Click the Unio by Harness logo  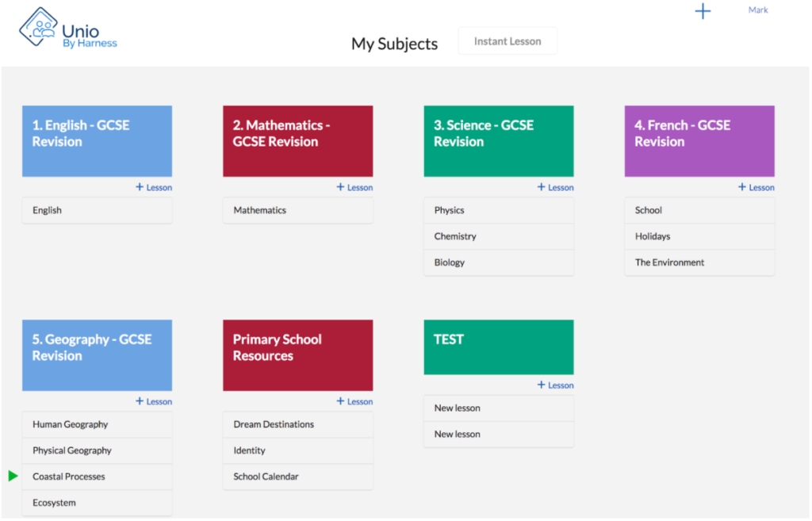tap(67, 30)
